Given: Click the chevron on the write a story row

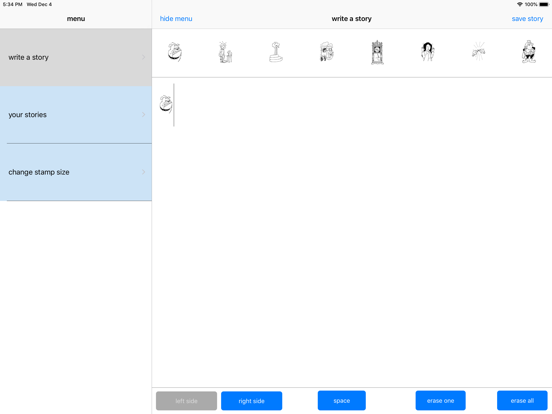Looking at the screenshot, I should tap(143, 57).
